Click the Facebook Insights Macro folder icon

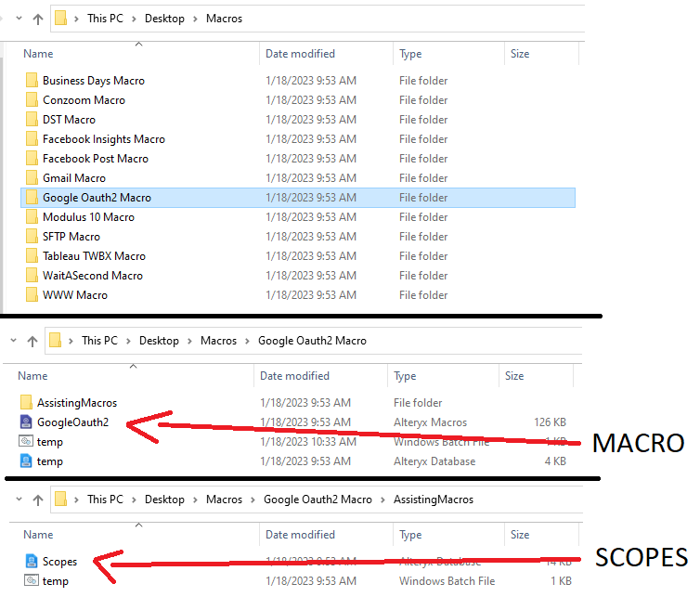pyautogui.click(x=32, y=139)
